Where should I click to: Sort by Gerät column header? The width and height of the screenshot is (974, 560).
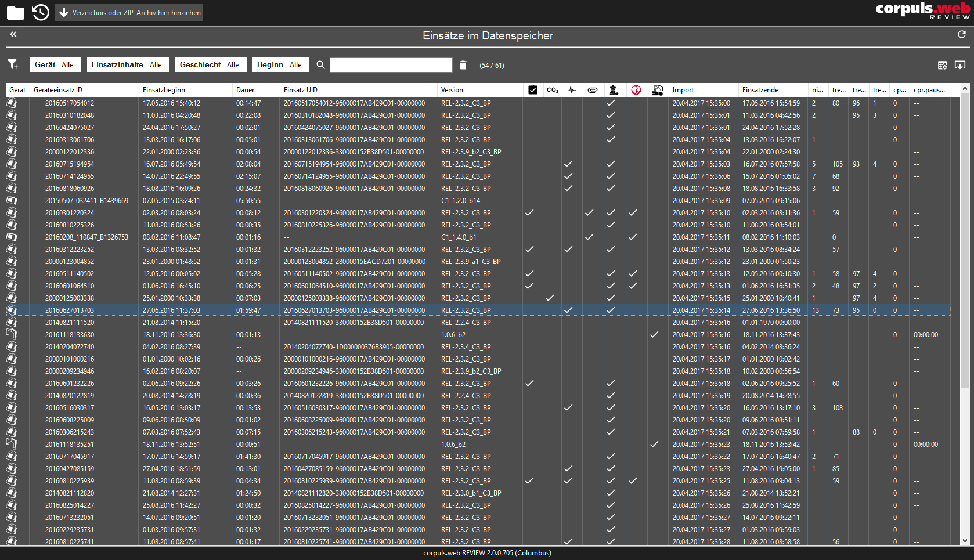click(x=17, y=90)
